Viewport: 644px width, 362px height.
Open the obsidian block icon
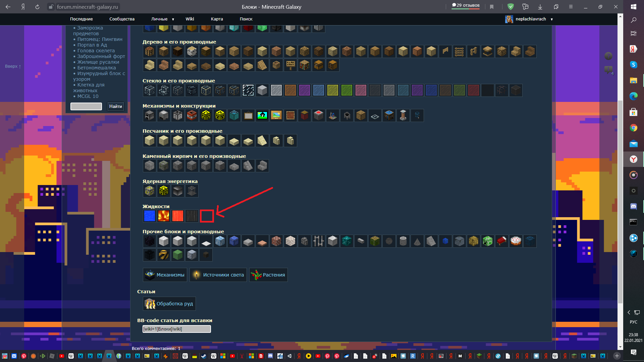[150, 241]
